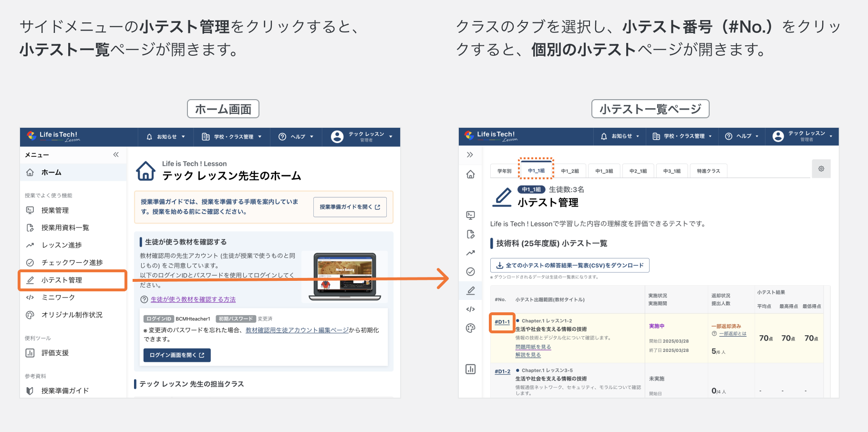Click the 授業管理 monitor icon
868x432 pixels.
click(x=30, y=210)
